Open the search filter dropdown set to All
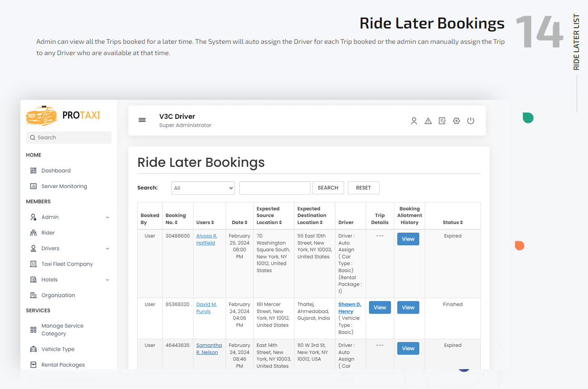Screen dimensions: 588x389 (x=203, y=187)
